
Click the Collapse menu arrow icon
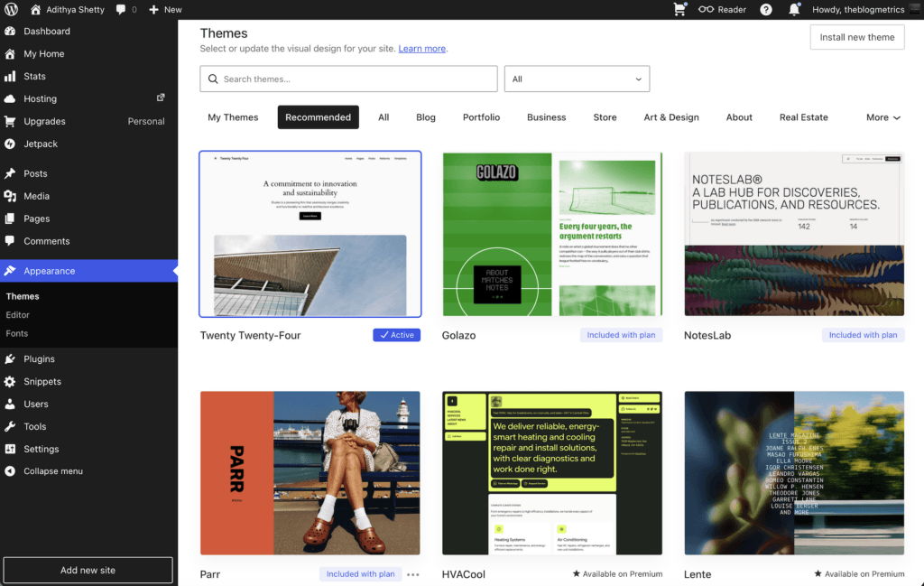(10, 471)
